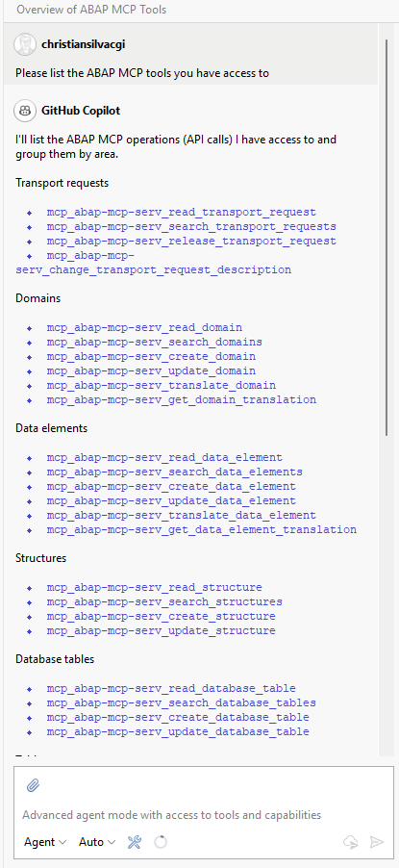Click mcp_abap-mcp-serv_release_transport_request
This screenshot has height=868, width=399.
pyautogui.click(x=191, y=241)
